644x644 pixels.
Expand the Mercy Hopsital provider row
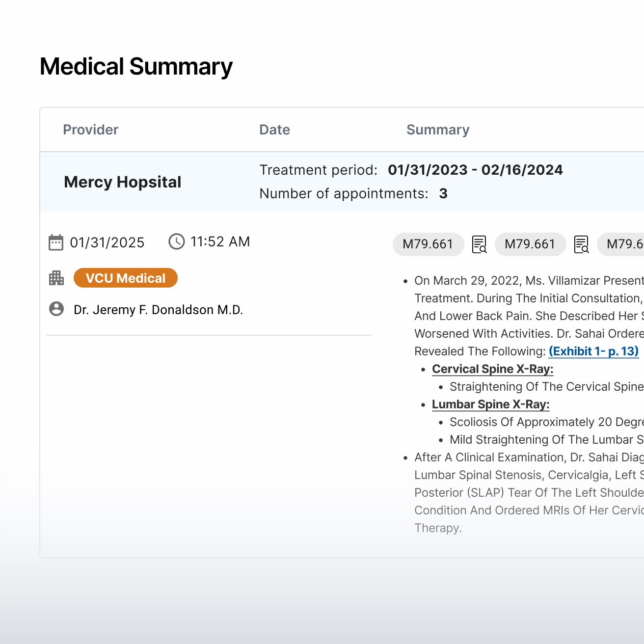point(123,182)
